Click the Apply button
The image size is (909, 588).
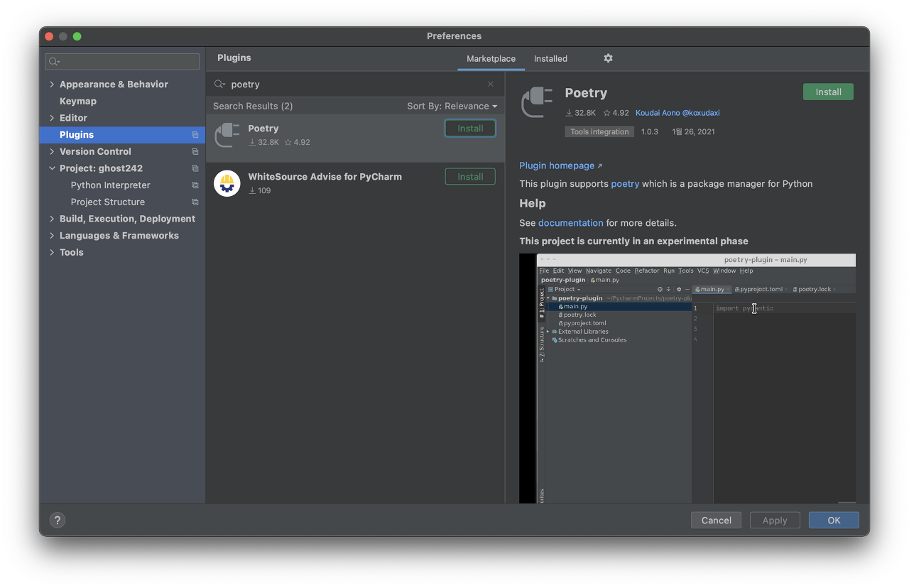[x=775, y=520]
